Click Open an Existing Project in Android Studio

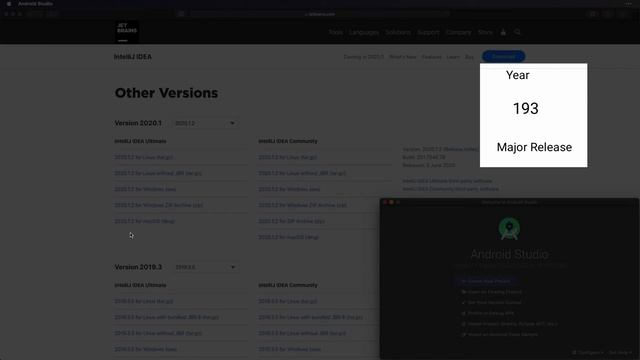[492, 292]
